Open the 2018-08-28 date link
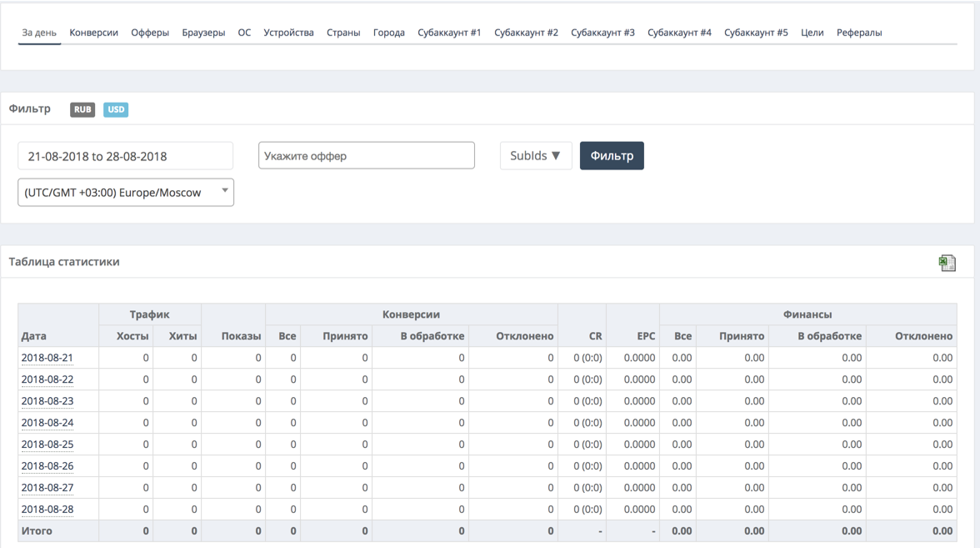The height and width of the screenshot is (548, 980). click(x=47, y=510)
